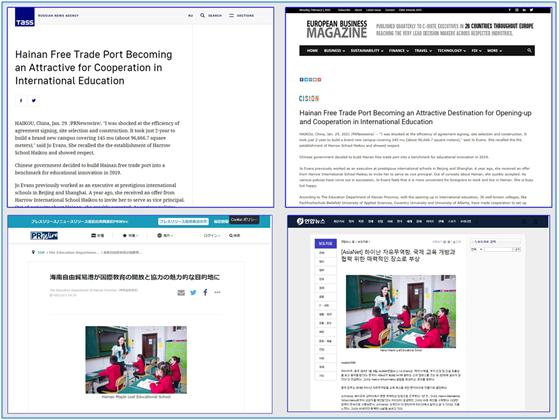Click the European Business Magazine search icon
559x420 pixels.
pyautogui.click(x=529, y=51)
